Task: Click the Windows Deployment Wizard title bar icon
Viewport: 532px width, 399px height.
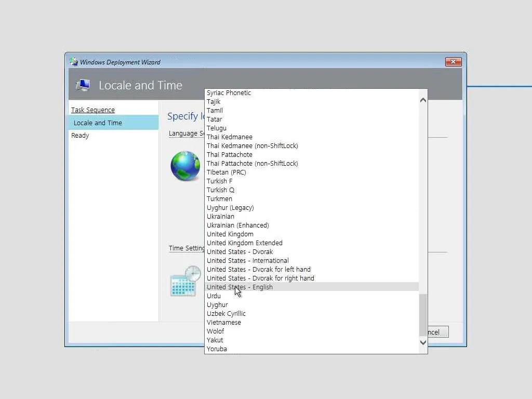Action: pyautogui.click(x=74, y=62)
